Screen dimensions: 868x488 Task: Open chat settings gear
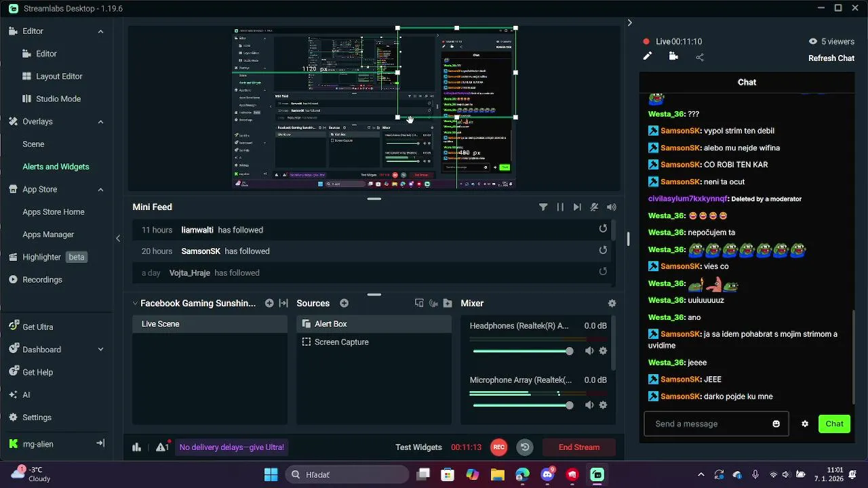805,424
